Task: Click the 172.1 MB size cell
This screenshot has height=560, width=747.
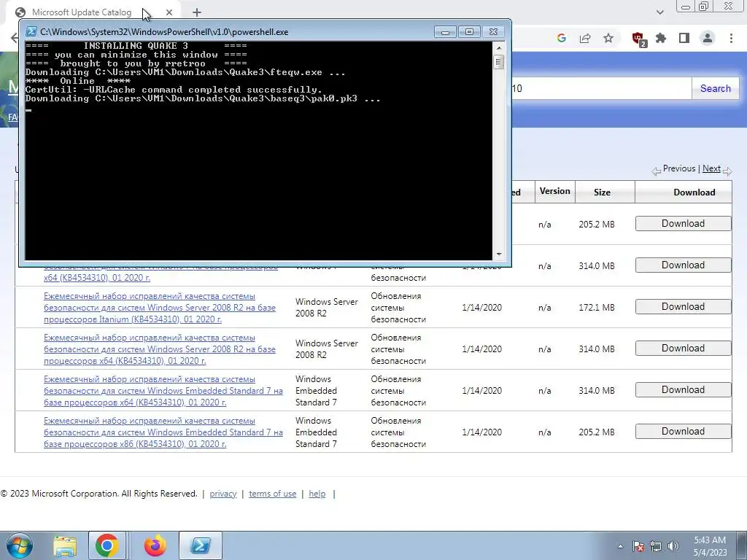Action: [597, 308]
